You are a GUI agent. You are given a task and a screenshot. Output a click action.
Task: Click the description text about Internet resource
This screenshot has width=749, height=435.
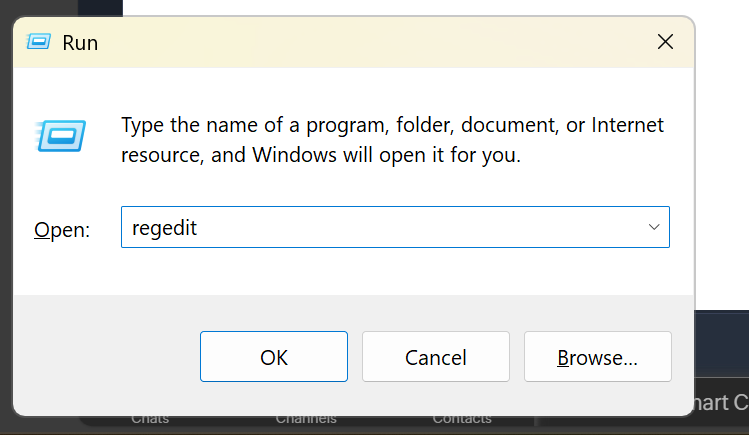click(x=392, y=140)
